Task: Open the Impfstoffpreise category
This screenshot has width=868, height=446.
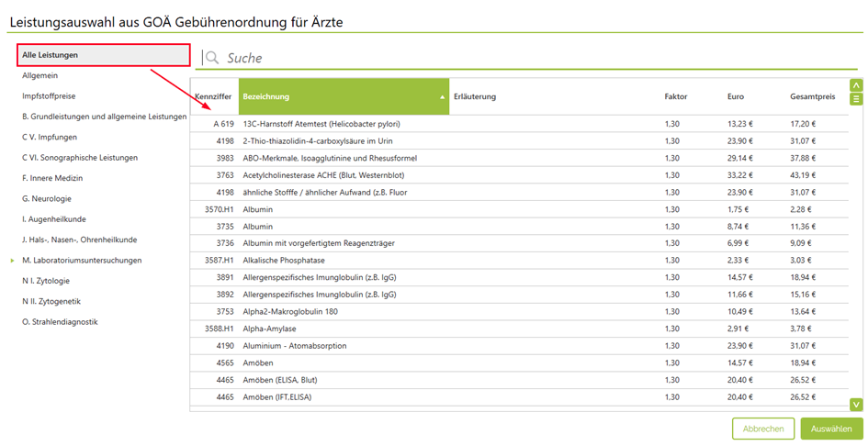Action: coord(49,95)
